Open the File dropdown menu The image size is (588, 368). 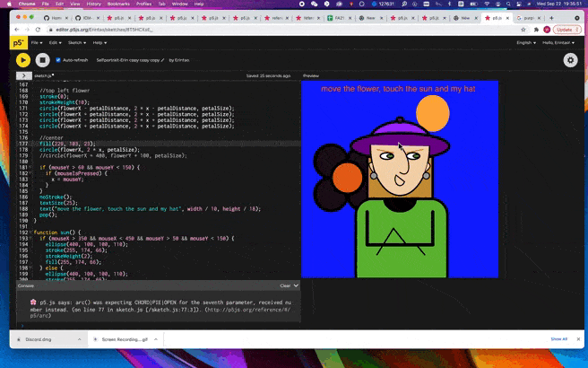pyautogui.click(x=37, y=42)
